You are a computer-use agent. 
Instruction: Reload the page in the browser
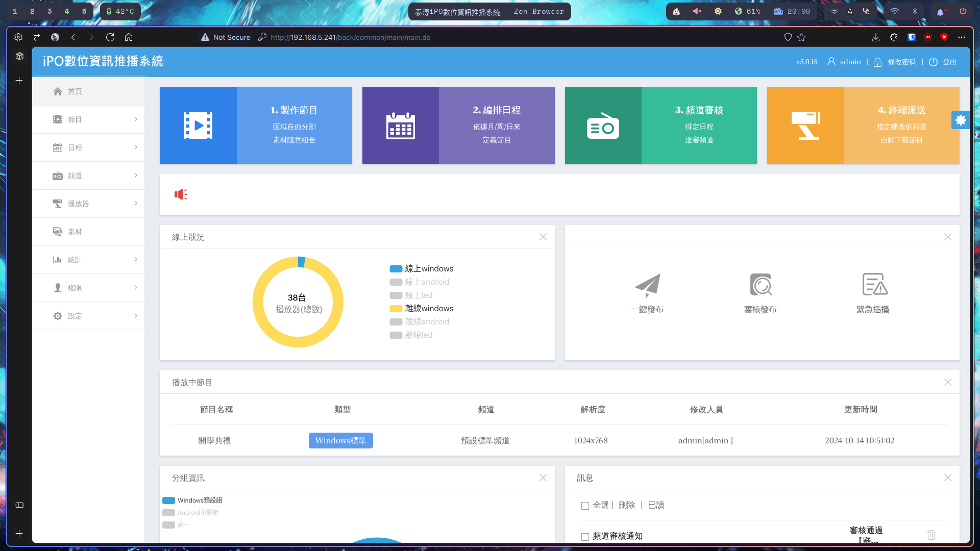click(x=110, y=37)
